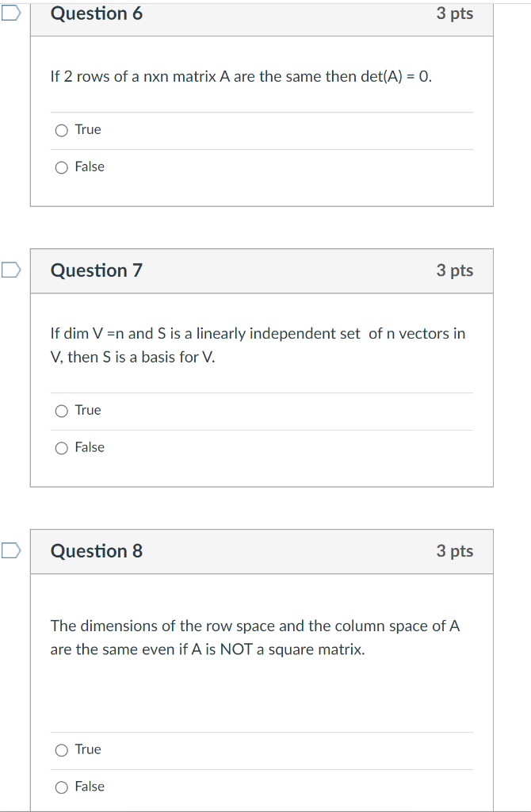Select True for the basis question
Viewport: 531px width, 812px height.
61,410
